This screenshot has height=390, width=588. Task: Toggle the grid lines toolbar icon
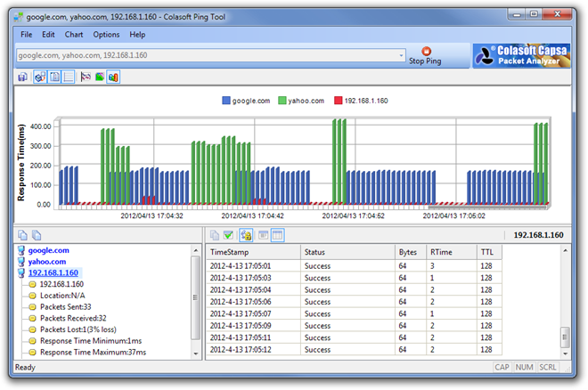tap(68, 77)
